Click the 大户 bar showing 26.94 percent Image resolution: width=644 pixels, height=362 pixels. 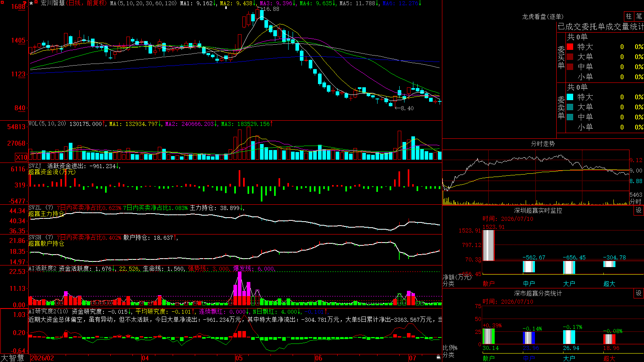click(569, 337)
